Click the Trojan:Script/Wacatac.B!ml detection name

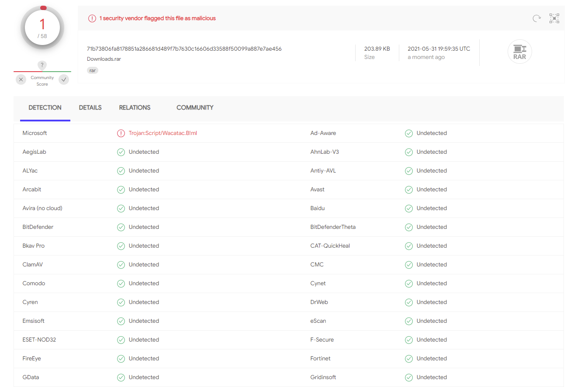[x=163, y=133]
